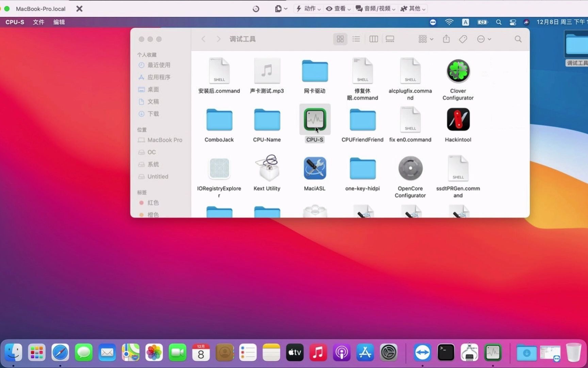Viewport: 588px width, 368px height.
Task: Open the CPU-Name folder
Action: pyautogui.click(x=267, y=120)
